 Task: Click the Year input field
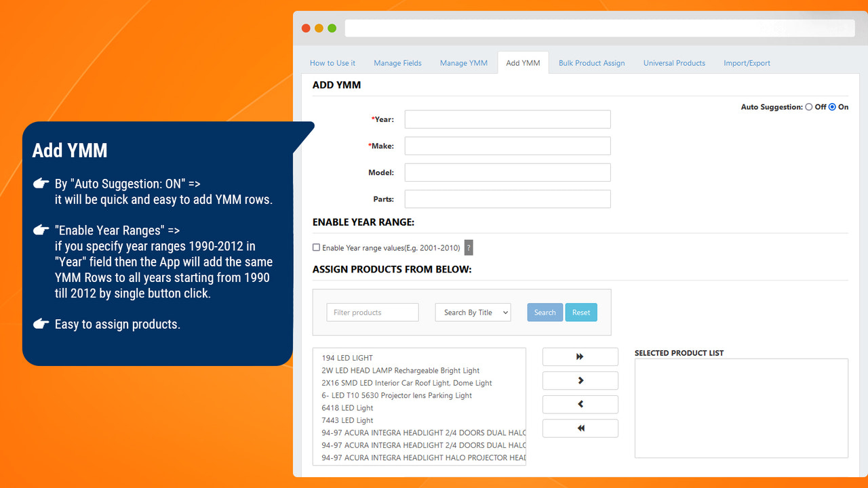(507, 119)
